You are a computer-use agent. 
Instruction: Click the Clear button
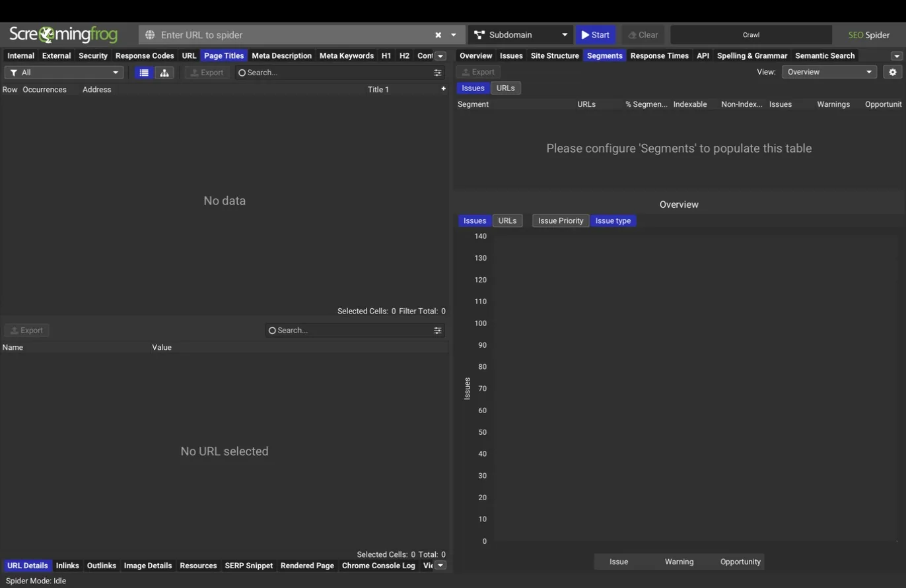643,35
